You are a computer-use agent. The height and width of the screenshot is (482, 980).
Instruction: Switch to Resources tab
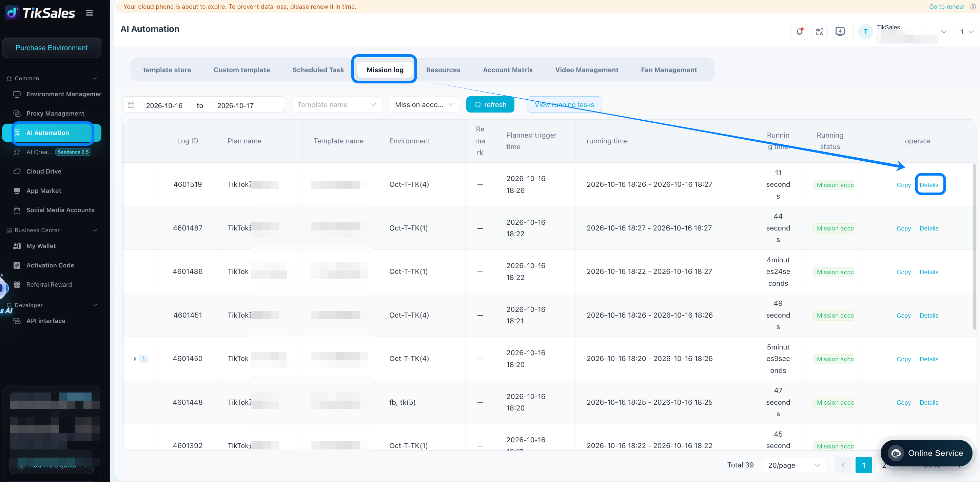443,70
